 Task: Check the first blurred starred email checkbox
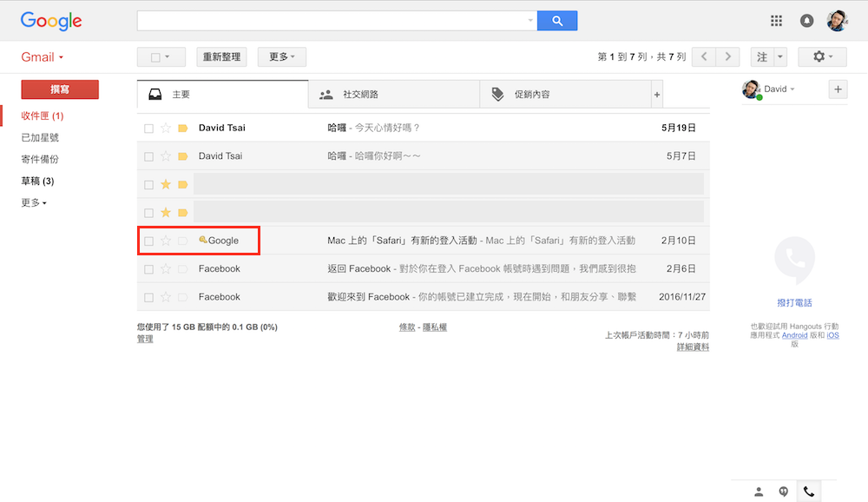[x=148, y=185]
